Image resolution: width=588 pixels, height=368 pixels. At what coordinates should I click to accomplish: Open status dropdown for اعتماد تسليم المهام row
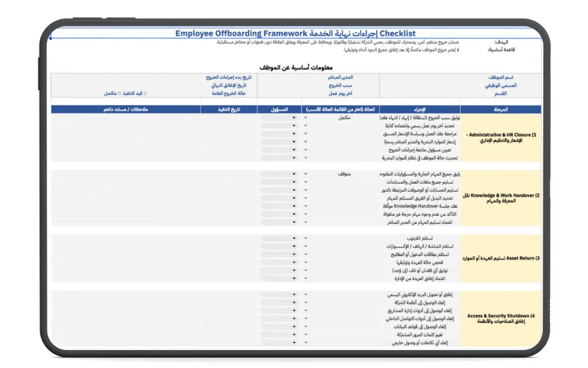[306, 223]
